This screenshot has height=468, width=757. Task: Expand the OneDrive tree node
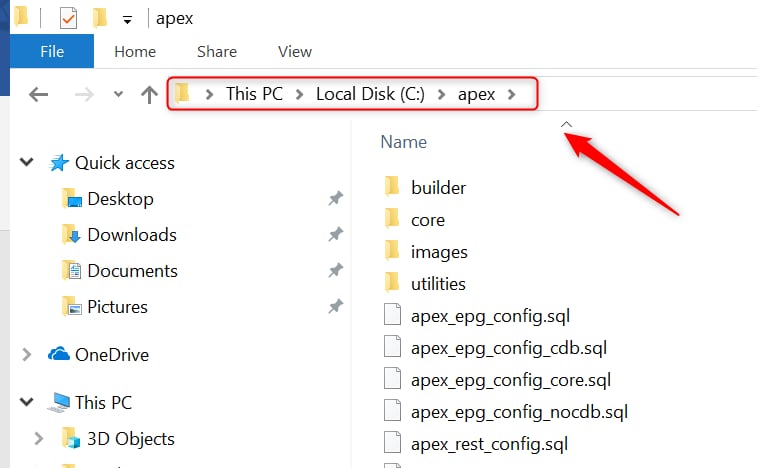27,355
